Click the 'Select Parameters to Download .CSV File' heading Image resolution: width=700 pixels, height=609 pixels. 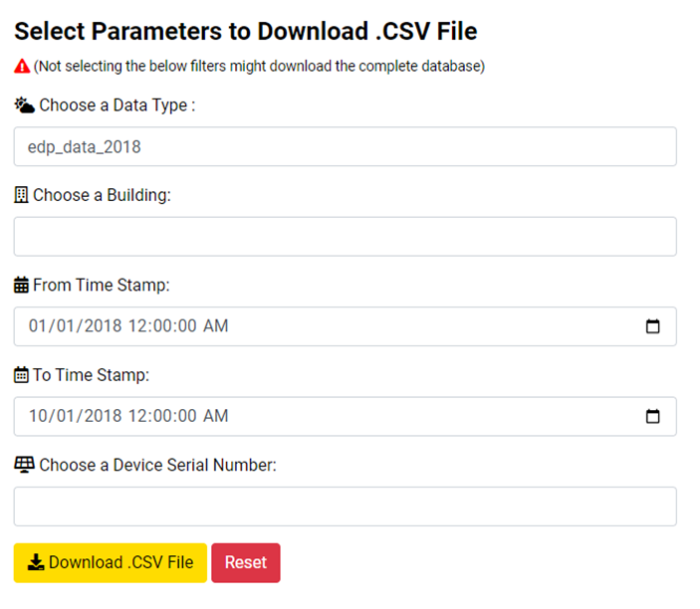click(x=246, y=31)
